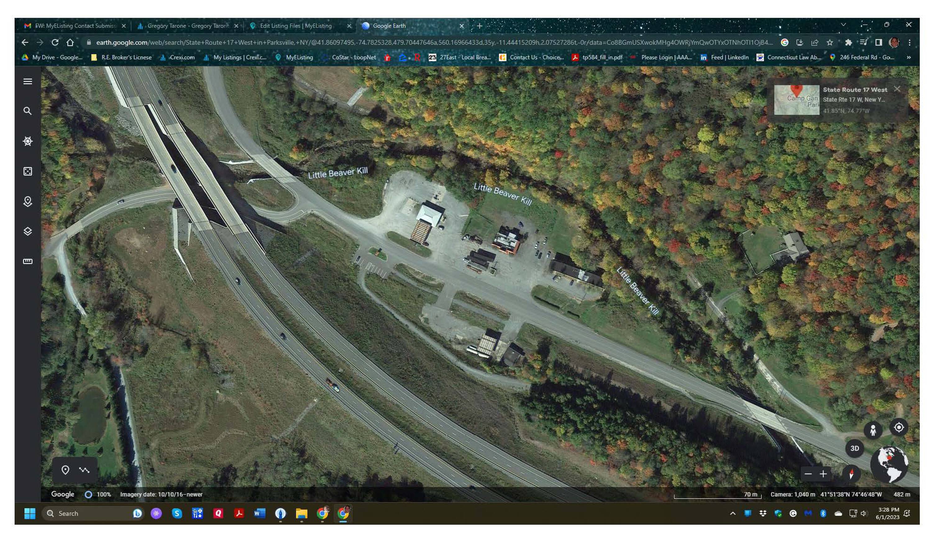The height and width of the screenshot is (560, 932).
Task: Drop the Pegman for Street View
Action: [873, 430]
